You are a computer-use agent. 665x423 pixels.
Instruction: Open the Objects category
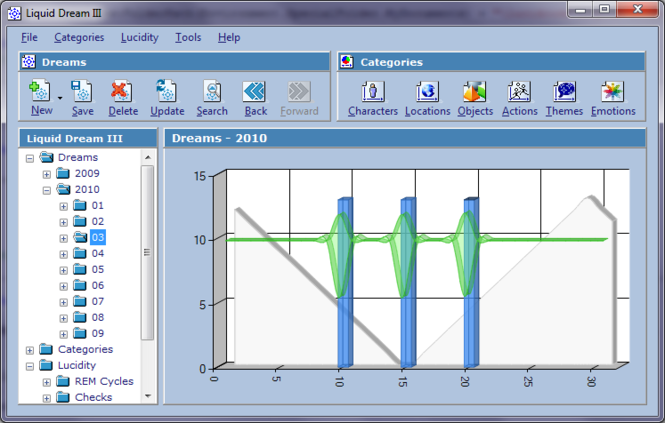pyautogui.click(x=475, y=93)
